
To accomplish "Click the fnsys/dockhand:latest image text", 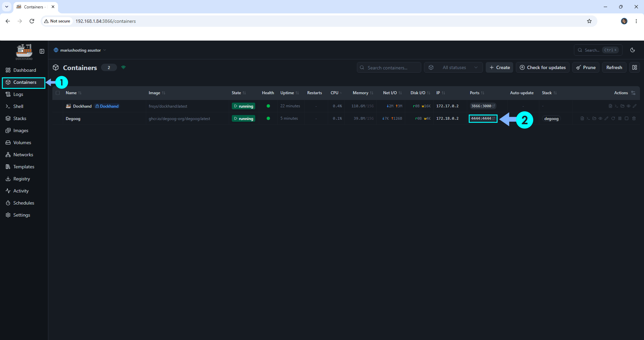I will pos(168,106).
